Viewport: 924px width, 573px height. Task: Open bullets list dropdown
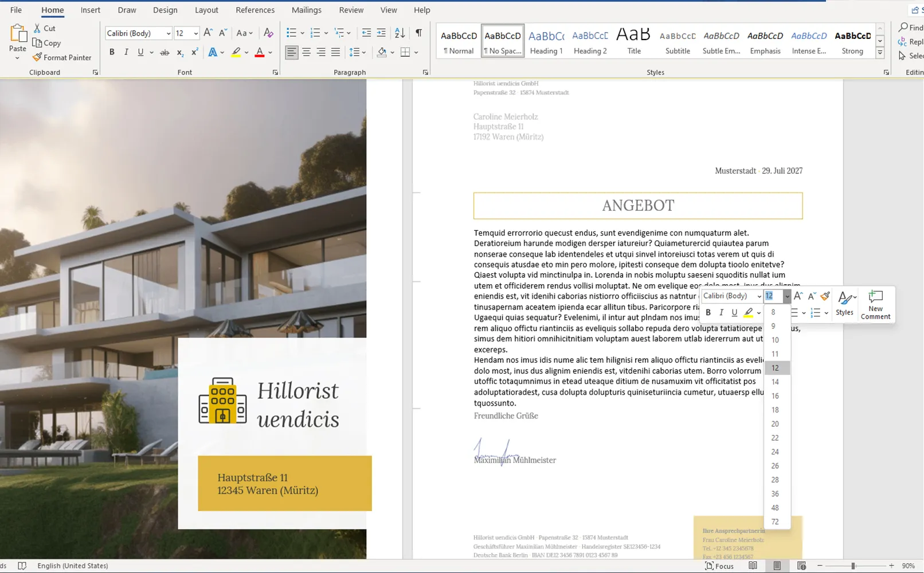click(x=302, y=33)
